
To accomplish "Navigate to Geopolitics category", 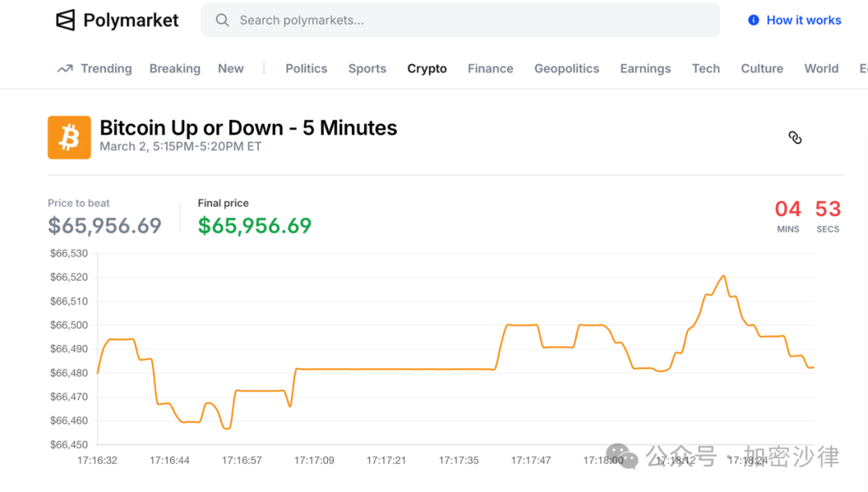I will coord(567,69).
